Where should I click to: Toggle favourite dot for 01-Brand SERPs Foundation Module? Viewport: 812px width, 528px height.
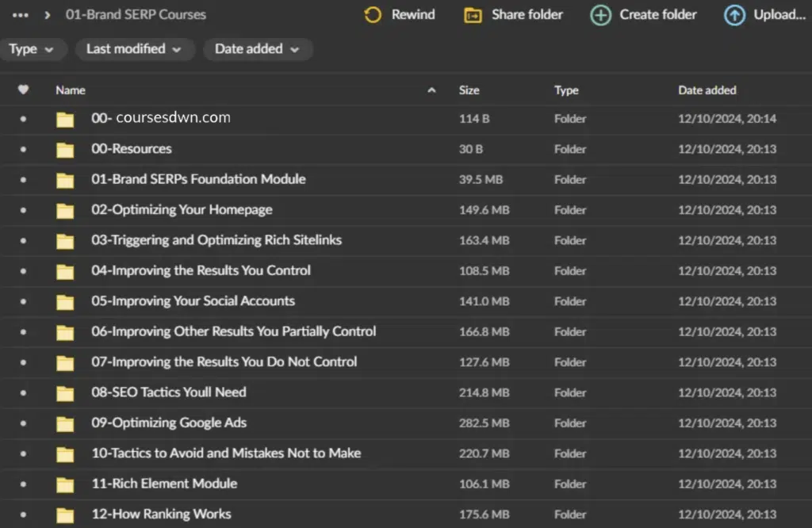pos(23,180)
